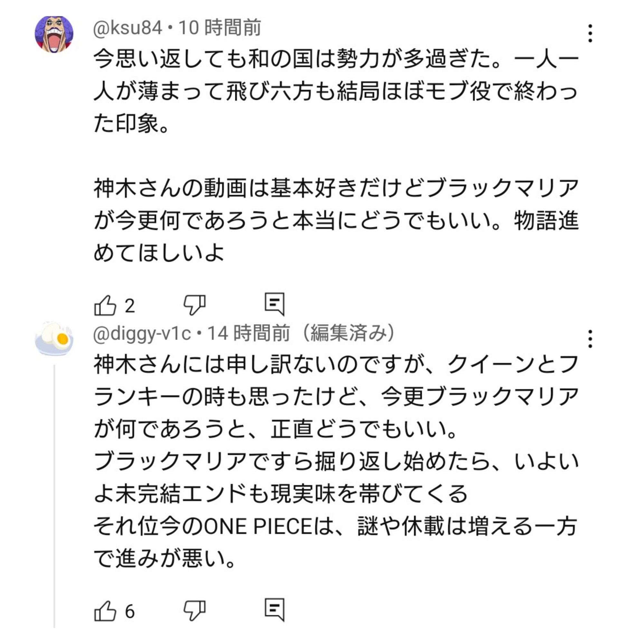Image resolution: width=644 pixels, height=644 pixels.
Task: Reply to the @diggy-v1c comment
Action: [x=274, y=610]
